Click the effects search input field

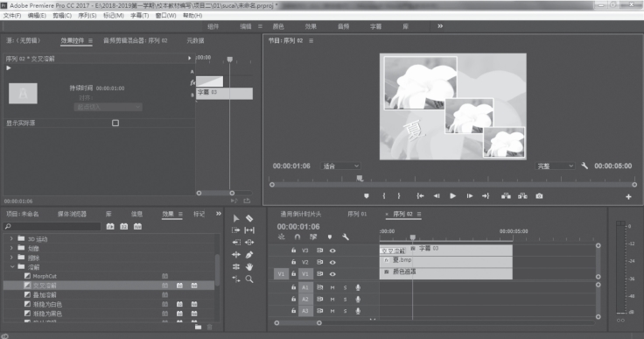[52, 226]
